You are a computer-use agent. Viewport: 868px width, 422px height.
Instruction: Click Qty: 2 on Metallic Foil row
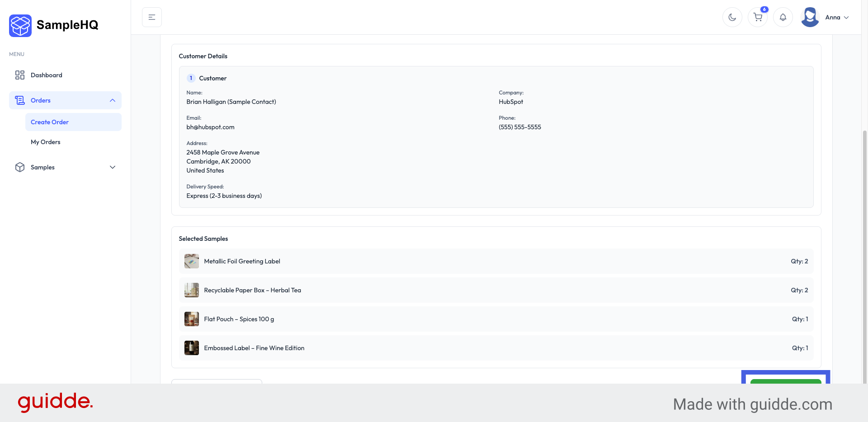(x=799, y=261)
